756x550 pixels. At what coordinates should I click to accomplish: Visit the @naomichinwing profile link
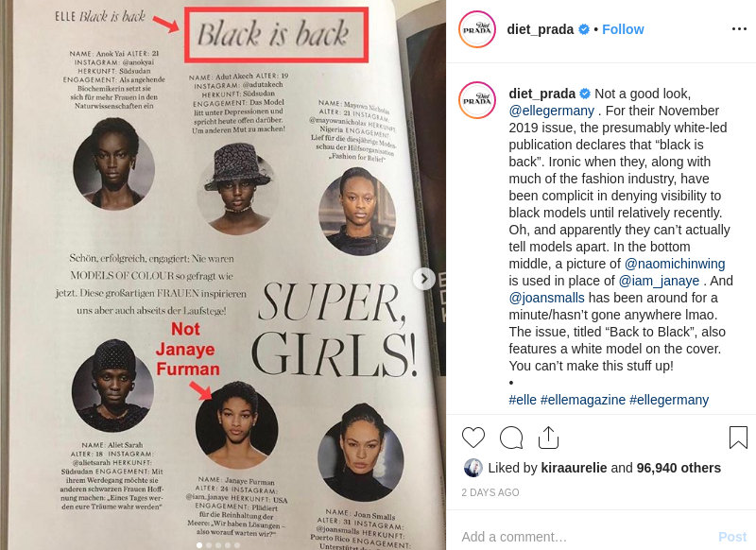coord(675,264)
